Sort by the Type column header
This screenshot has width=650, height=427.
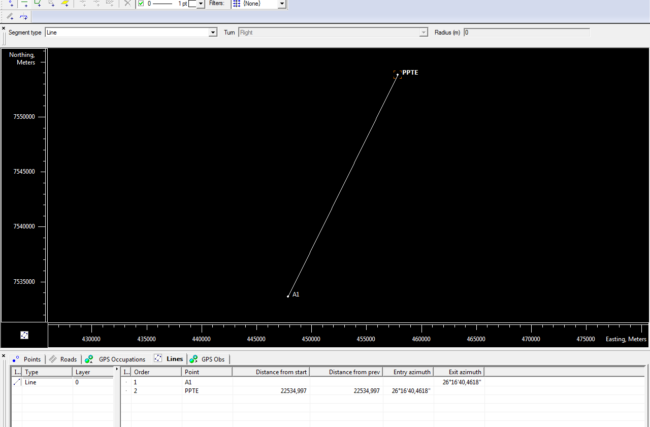pos(47,372)
